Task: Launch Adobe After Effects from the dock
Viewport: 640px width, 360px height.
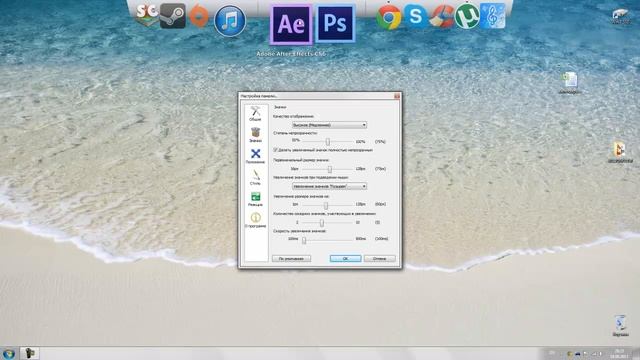Action: 291,24
